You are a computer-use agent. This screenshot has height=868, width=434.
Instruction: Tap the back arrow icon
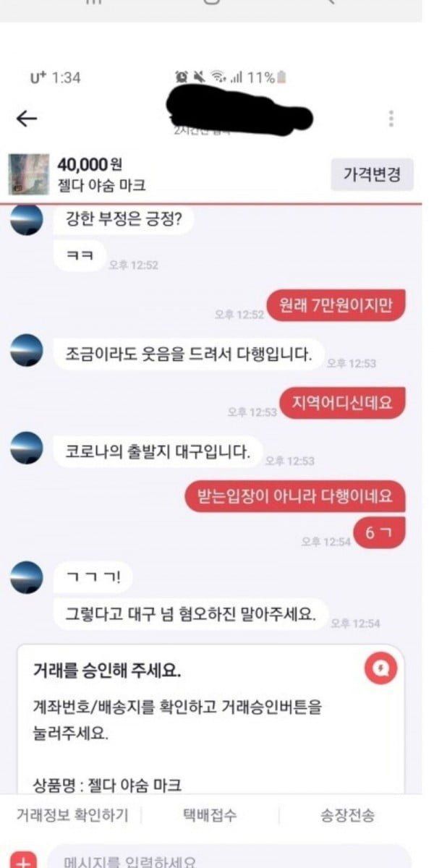click(x=26, y=119)
